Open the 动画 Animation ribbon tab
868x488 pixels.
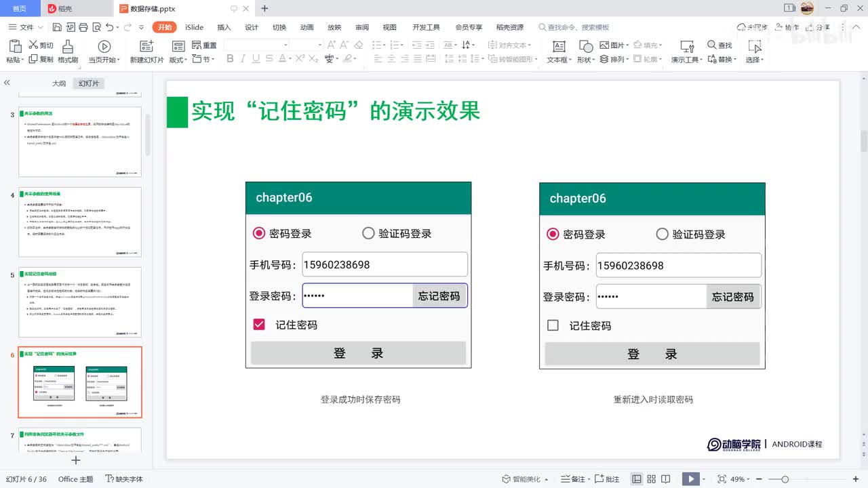pyautogui.click(x=307, y=27)
